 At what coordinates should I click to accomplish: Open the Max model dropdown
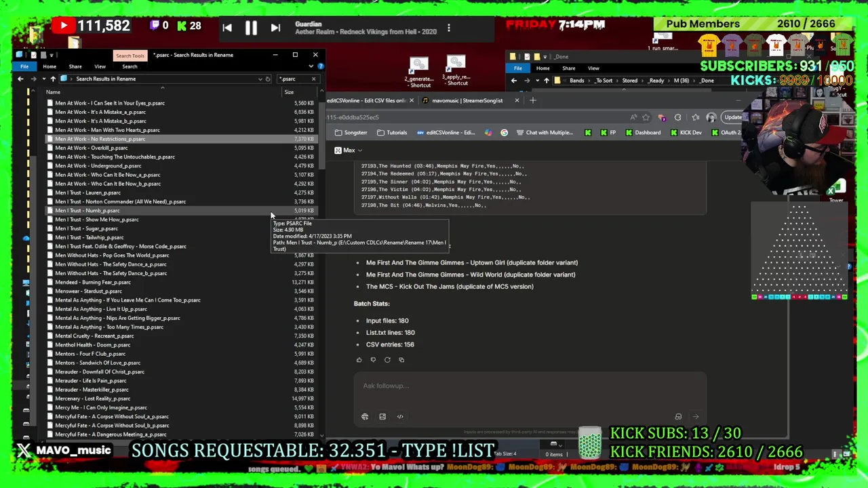pyautogui.click(x=349, y=150)
